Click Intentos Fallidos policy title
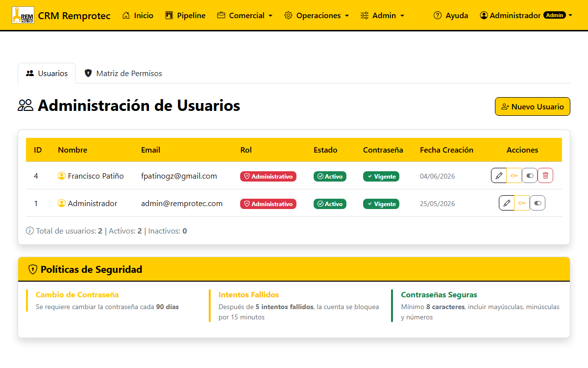 pos(248,294)
